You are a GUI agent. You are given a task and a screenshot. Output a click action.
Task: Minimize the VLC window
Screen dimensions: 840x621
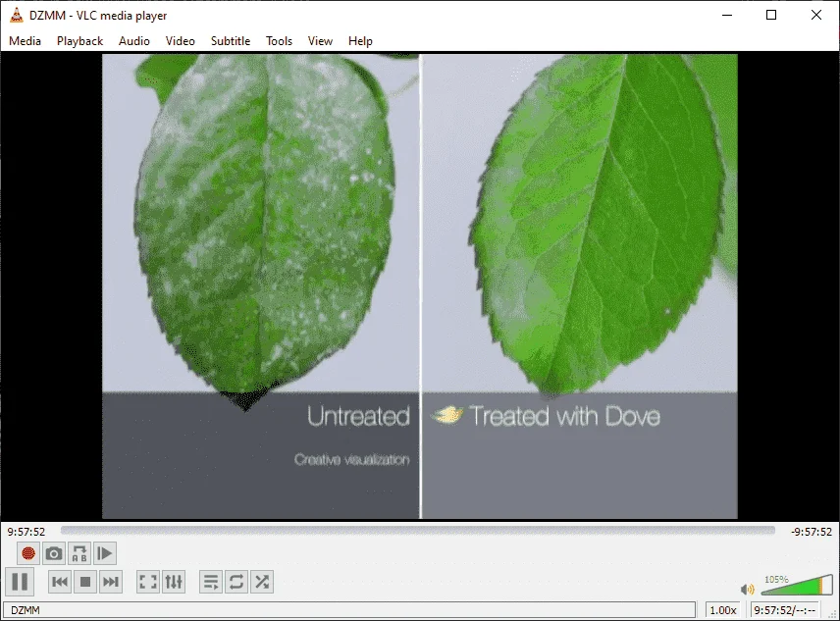coord(727,15)
